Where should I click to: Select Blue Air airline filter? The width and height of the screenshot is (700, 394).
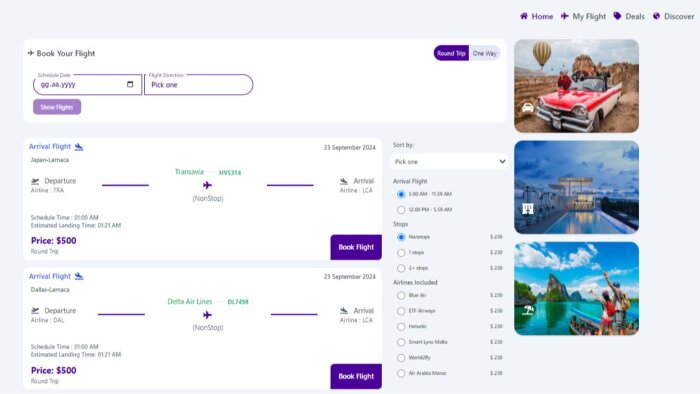tap(401, 295)
